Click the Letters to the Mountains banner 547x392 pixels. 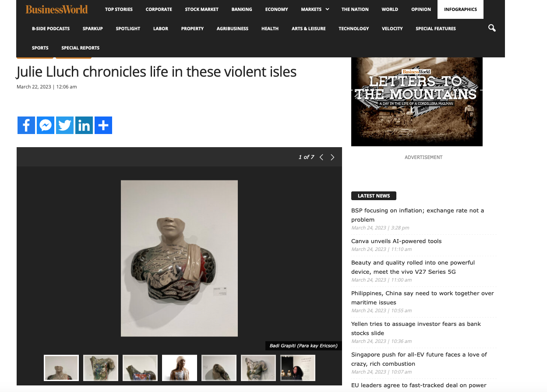tap(416, 102)
